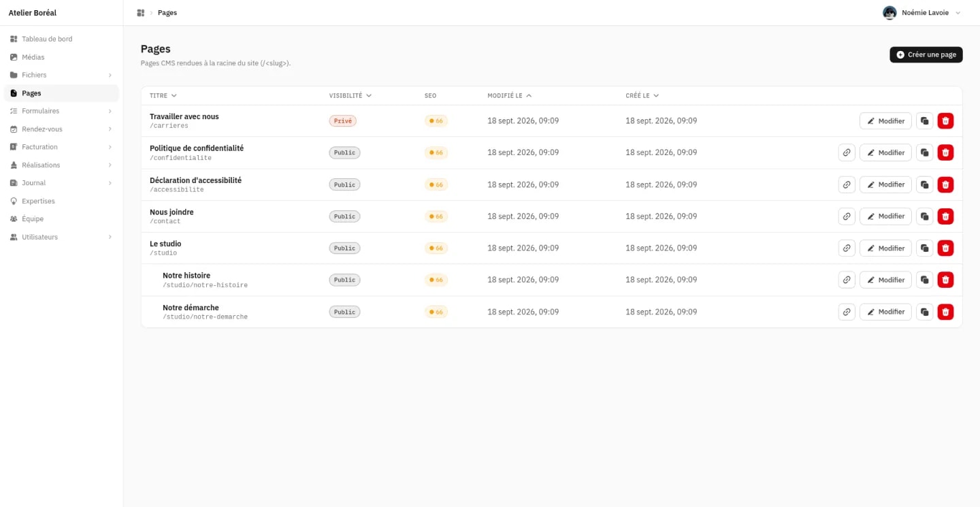Open Noémie Lavoie user avatar
The width and height of the screenshot is (980, 507).
[889, 13]
